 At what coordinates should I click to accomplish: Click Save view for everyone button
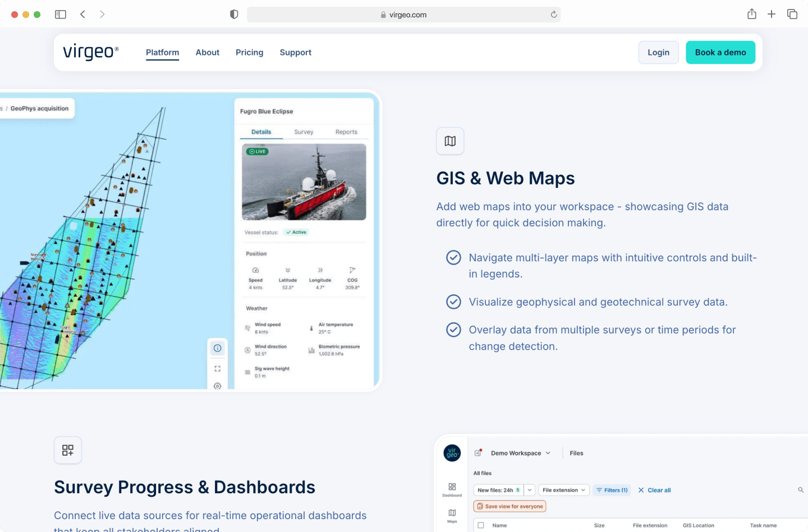(510, 506)
